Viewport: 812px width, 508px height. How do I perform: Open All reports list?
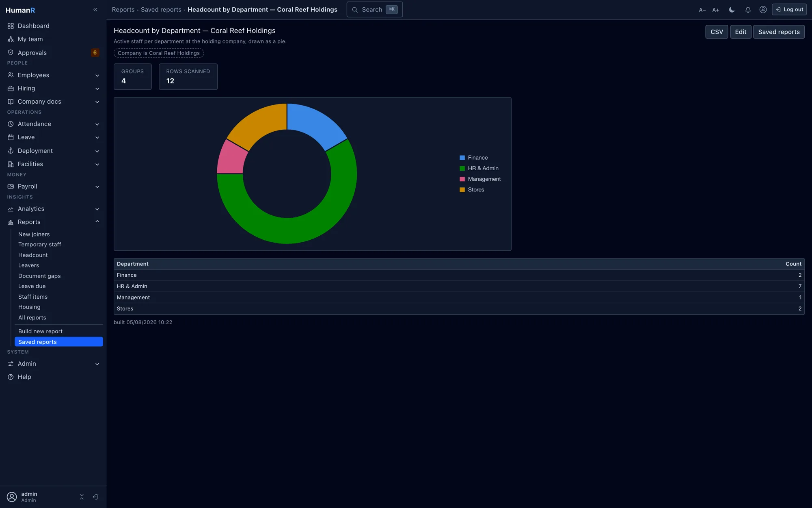coord(32,318)
